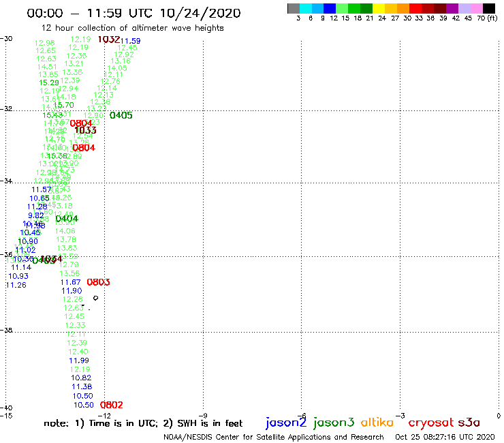504x443 pixels.
Task: Click the blue value 9.82
Action: [x=36, y=215]
